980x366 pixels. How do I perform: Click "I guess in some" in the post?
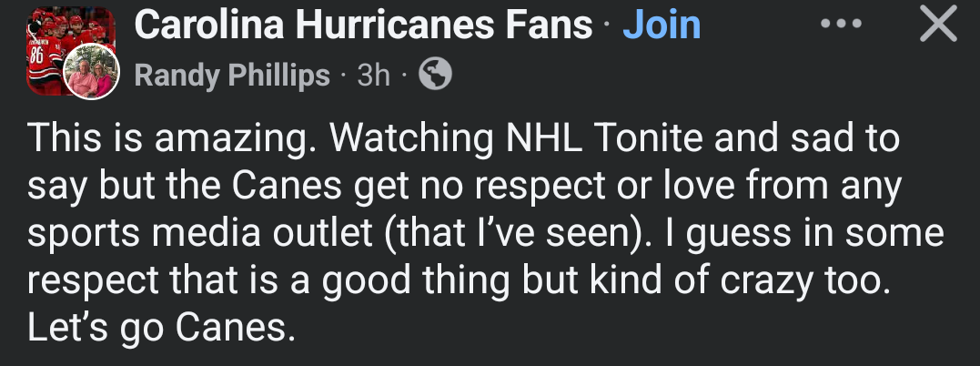tap(785, 233)
